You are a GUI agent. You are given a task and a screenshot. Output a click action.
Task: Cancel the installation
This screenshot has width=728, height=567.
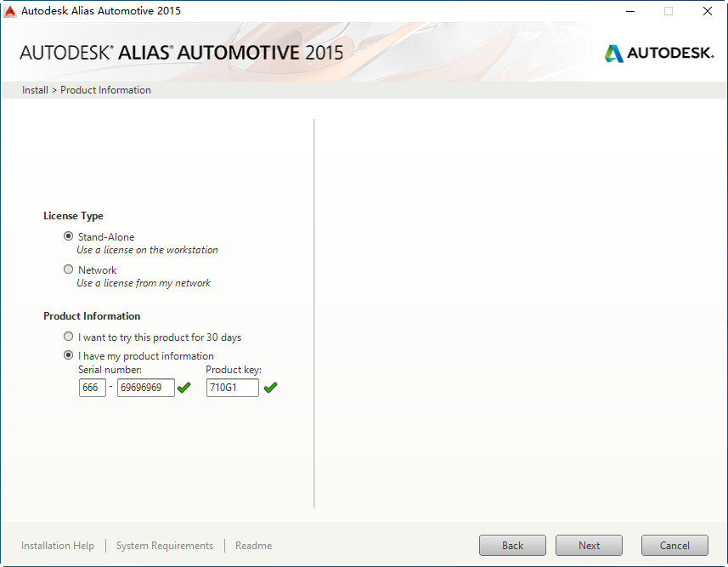(x=674, y=545)
